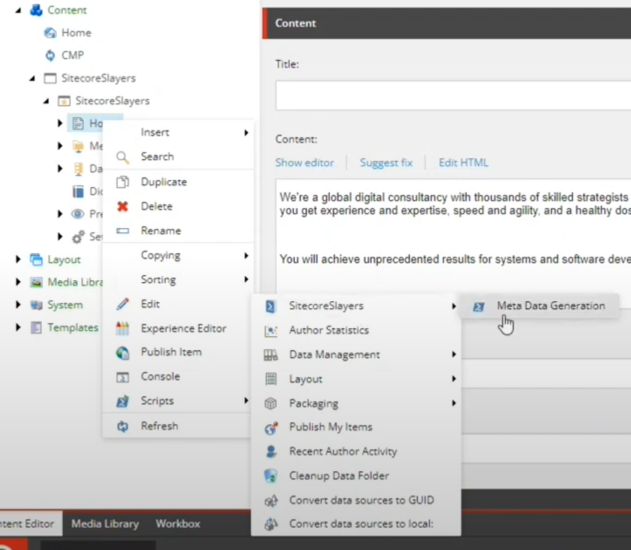Click the Suggest fix link
Screen dimensions: 631x550
pos(386,163)
